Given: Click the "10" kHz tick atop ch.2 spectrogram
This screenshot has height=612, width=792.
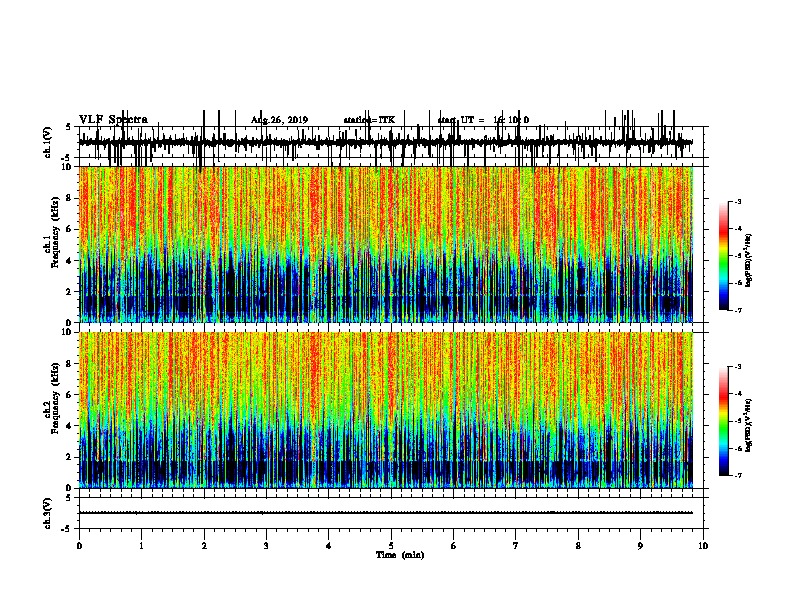Looking at the screenshot, I should (68, 332).
